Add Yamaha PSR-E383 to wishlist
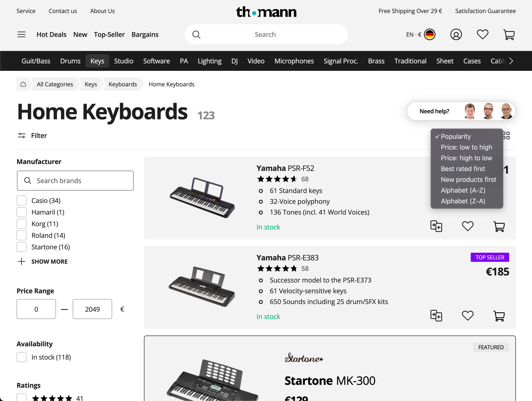 (x=467, y=316)
